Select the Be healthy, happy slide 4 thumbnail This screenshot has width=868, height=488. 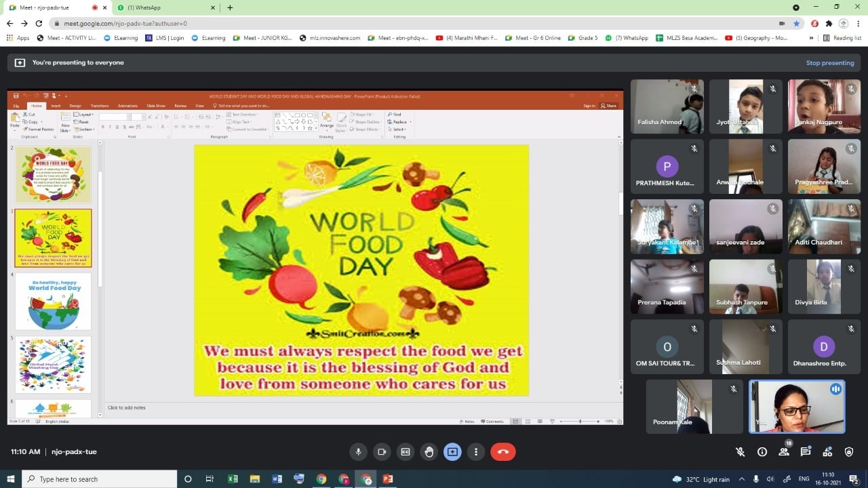(x=53, y=302)
